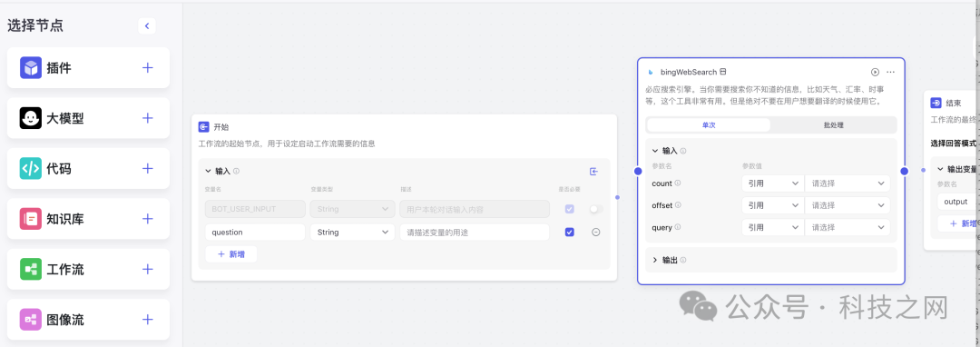Open BOT_USER_INPUT type String dropdown
Screen dimensions: 980x347
click(x=352, y=209)
